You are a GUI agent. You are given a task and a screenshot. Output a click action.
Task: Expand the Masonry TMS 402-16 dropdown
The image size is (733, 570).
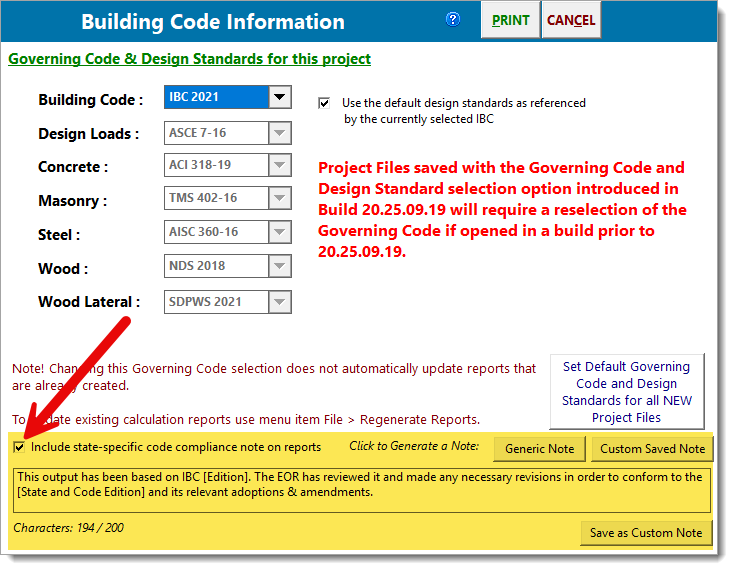(x=280, y=198)
